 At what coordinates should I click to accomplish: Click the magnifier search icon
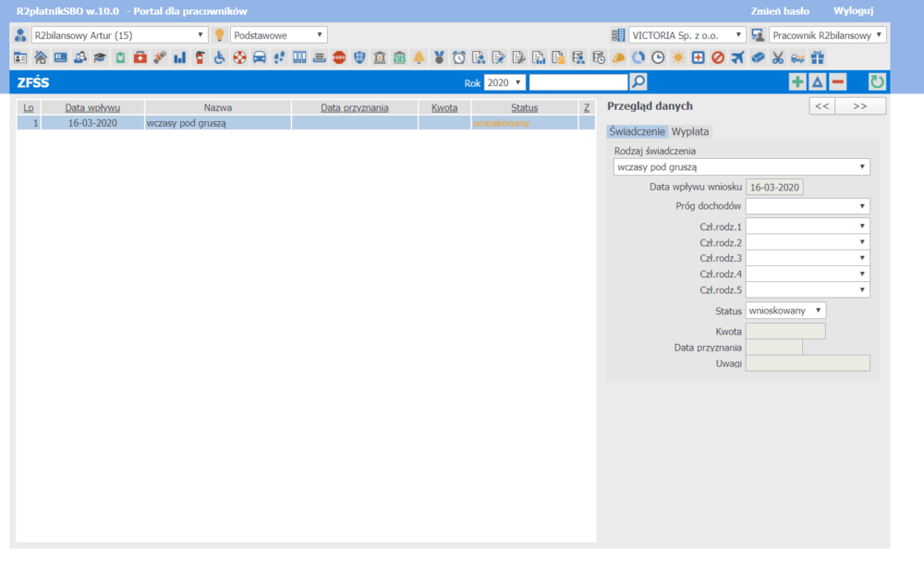638,82
